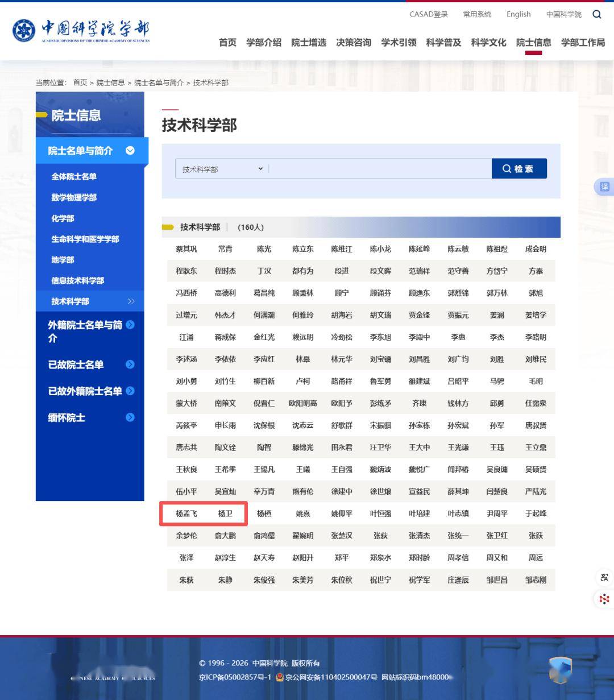Expand arrow next to 已故外籍院士名单
Viewport: 614px width, 700px height.
pyautogui.click(x=130, y=391)
